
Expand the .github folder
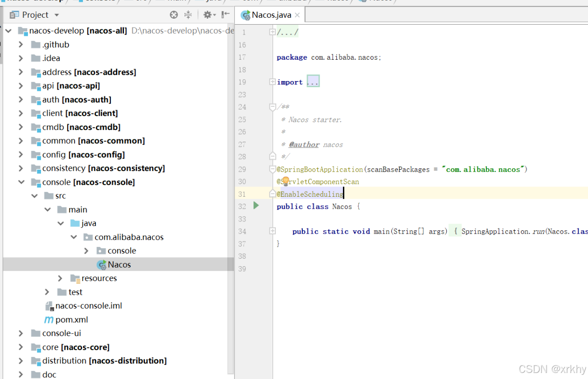tap(21, 45)
